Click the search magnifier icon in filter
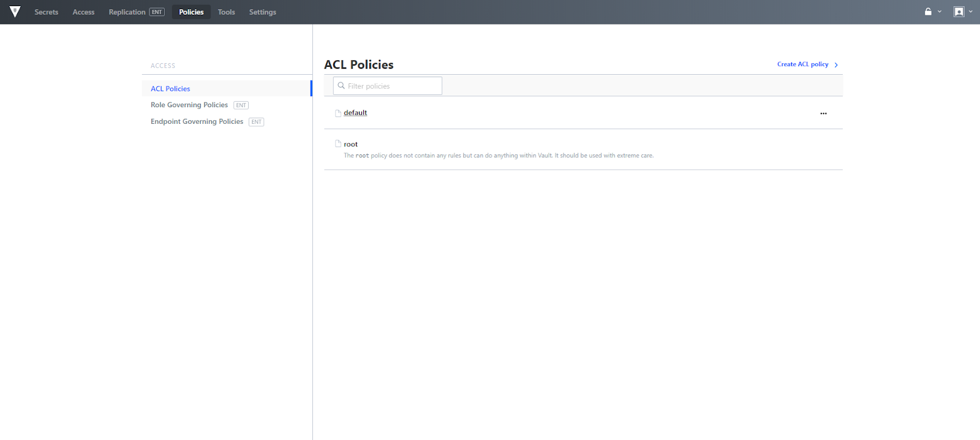 (x=341, y=86)
